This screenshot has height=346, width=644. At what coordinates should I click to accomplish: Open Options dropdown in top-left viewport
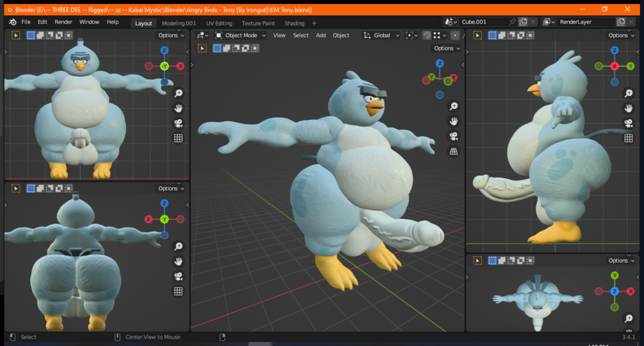(171, 35)
